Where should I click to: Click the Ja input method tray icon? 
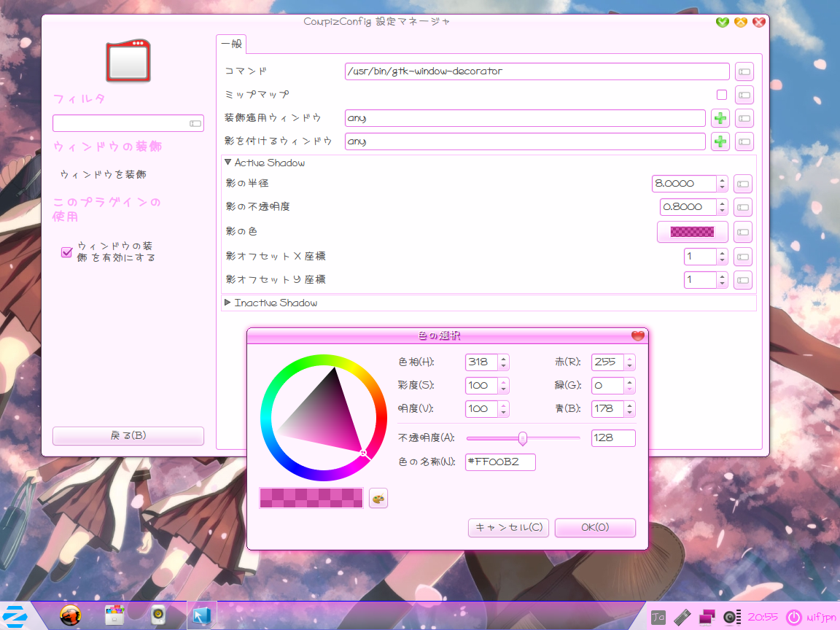[x=658, y=618]
